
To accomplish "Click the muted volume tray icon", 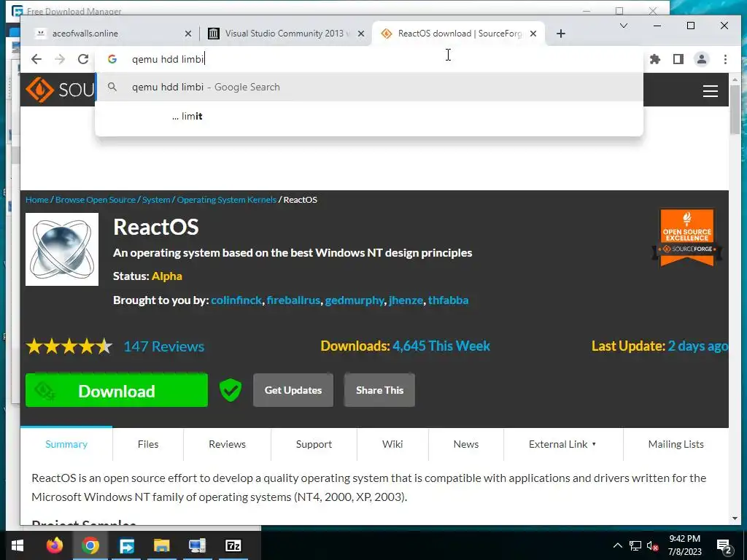I will pos(653,545).
